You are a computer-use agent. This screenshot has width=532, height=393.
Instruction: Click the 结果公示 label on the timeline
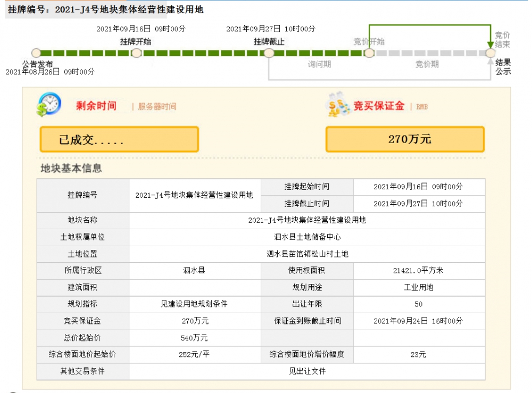coord(503,67)
